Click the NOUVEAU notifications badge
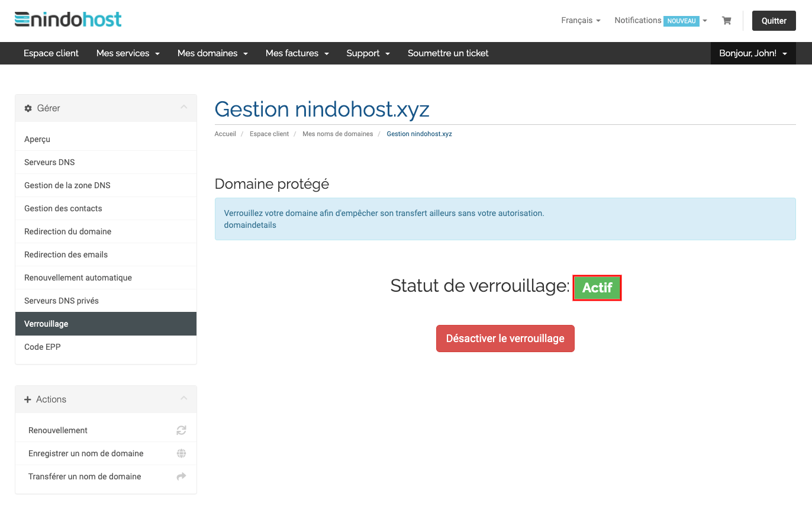Viewport: 812px width, 506px height. tap(682, 21)
